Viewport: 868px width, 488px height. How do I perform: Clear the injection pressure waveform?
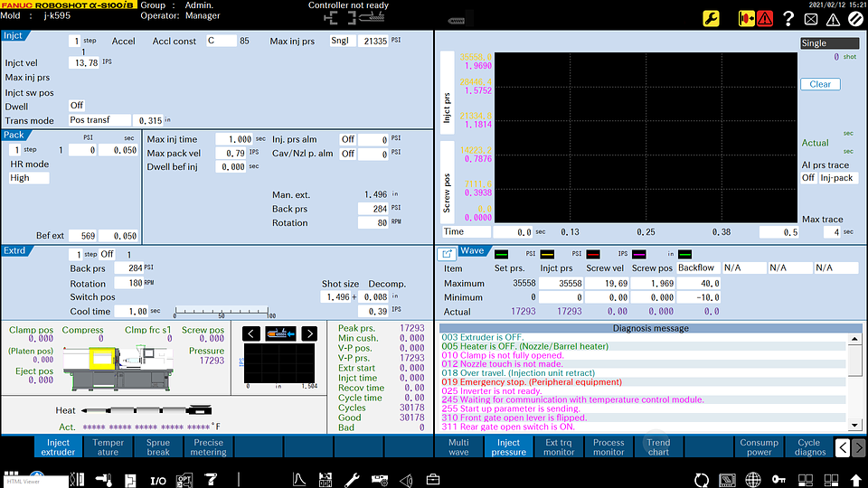[820, 84]
